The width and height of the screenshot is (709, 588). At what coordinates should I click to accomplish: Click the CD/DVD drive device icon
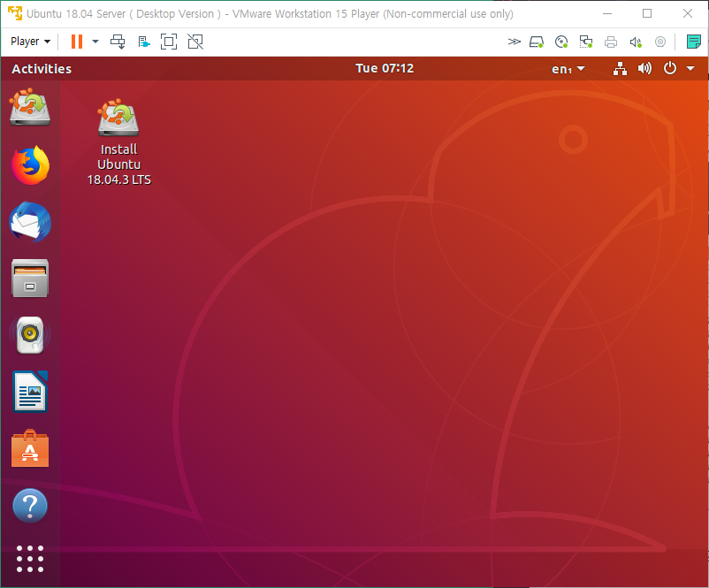click(561, 42)
